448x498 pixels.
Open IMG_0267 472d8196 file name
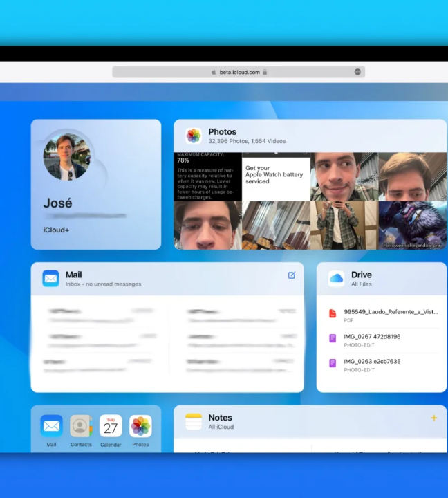pyautogui.click(x=372, y=337)
